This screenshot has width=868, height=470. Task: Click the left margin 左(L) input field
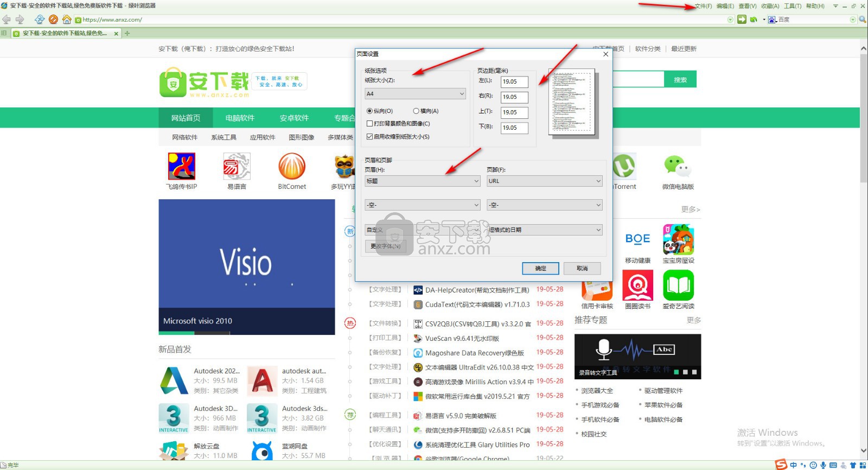coord(514,81)
